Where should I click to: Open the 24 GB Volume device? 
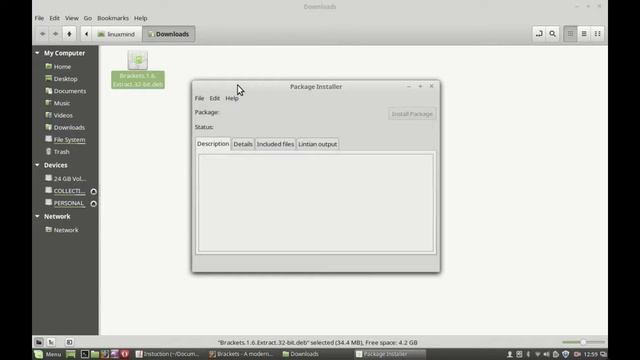[69, 179]
